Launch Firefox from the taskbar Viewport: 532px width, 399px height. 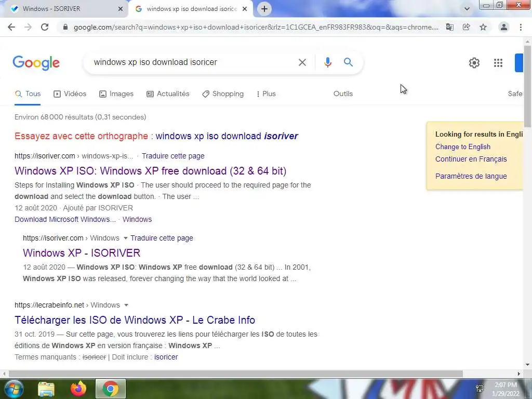pyautogui.click(x=78, y=389)
